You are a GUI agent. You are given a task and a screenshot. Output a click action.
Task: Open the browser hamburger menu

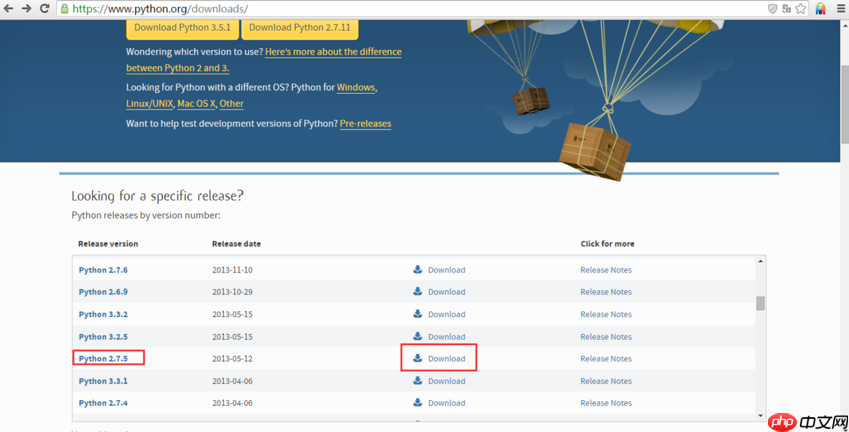[840, 9]
